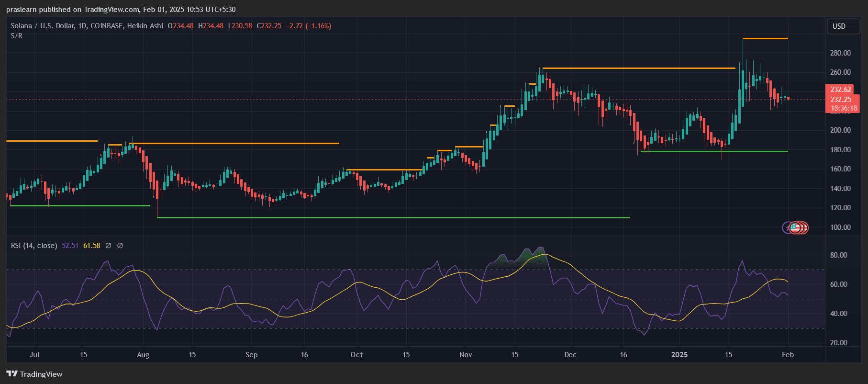Click the yellow RSI average value 61.58
The width and height of the screenshot is (868, 384).
92,246
